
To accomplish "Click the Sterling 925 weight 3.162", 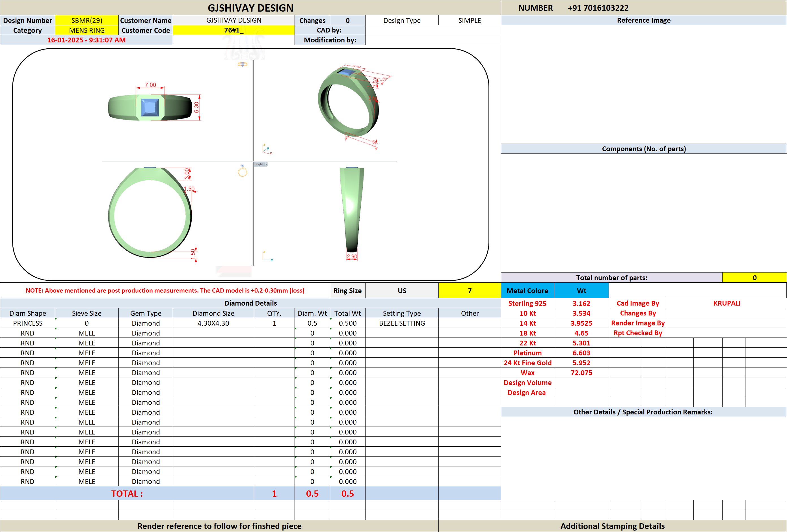I will tap(581, 303).
